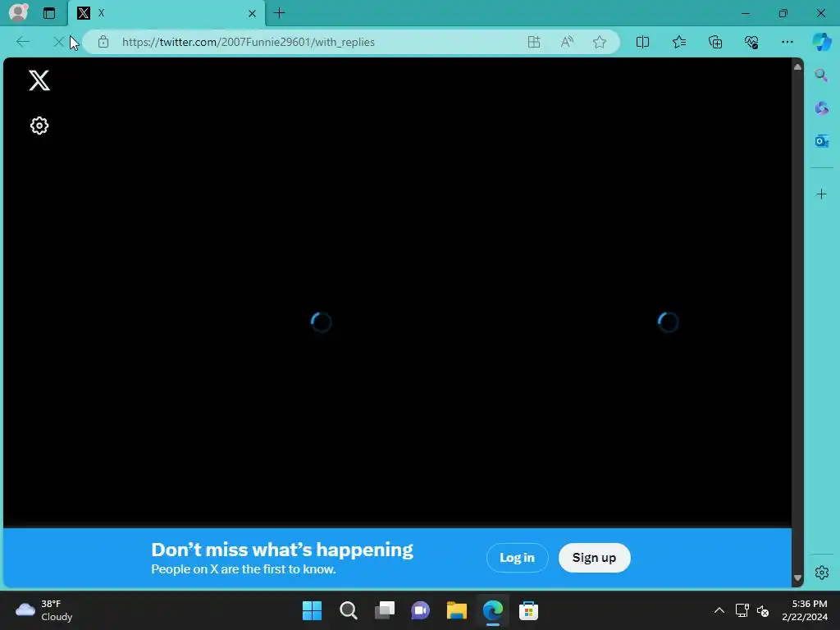Image resolution: width=840 pixels, height=630 pixels.
Task: Open the Edge profile avatar
Action: point(18,13)
